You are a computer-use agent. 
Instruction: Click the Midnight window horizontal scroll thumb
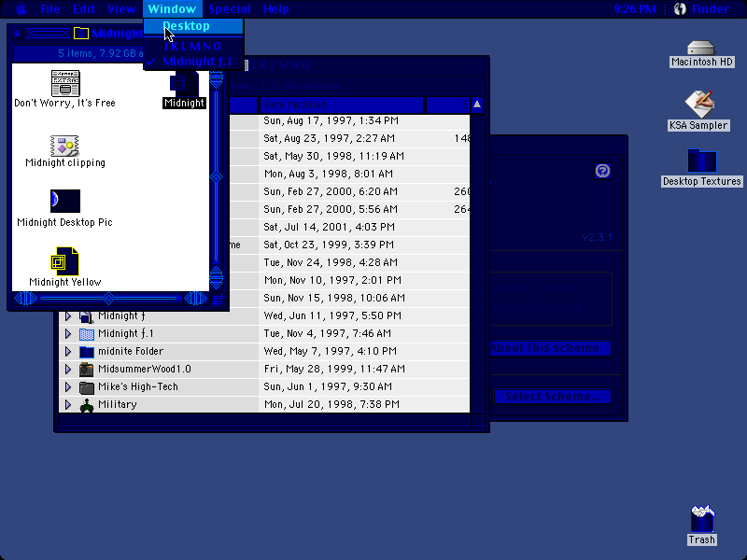(x=108, y=299)
